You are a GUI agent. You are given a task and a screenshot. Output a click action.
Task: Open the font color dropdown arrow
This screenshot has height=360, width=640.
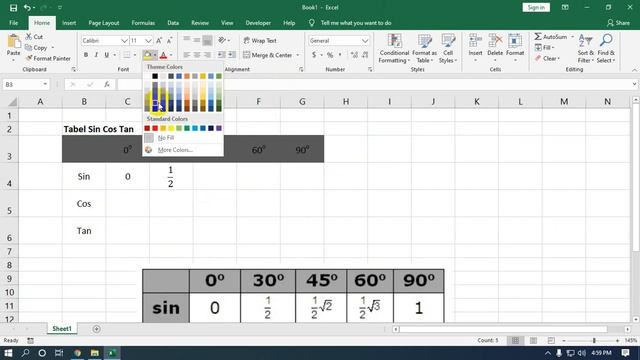pos(171,55)
